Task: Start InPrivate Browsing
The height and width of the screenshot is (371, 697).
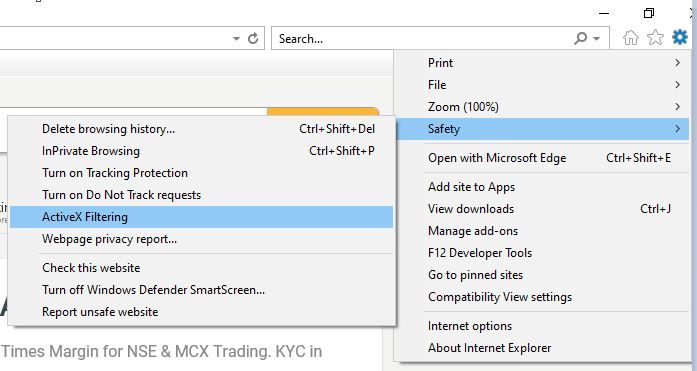Action: pyautogui.click(x=201, y=151)
